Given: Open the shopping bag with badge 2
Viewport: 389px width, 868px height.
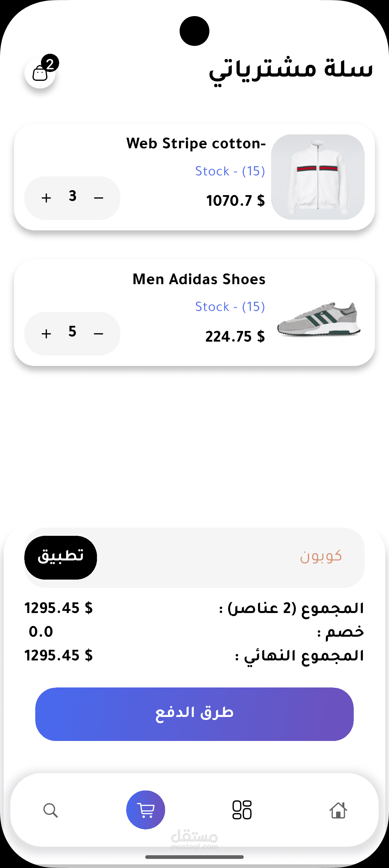Looking at the screenshot, I should [x=40, y=73].
